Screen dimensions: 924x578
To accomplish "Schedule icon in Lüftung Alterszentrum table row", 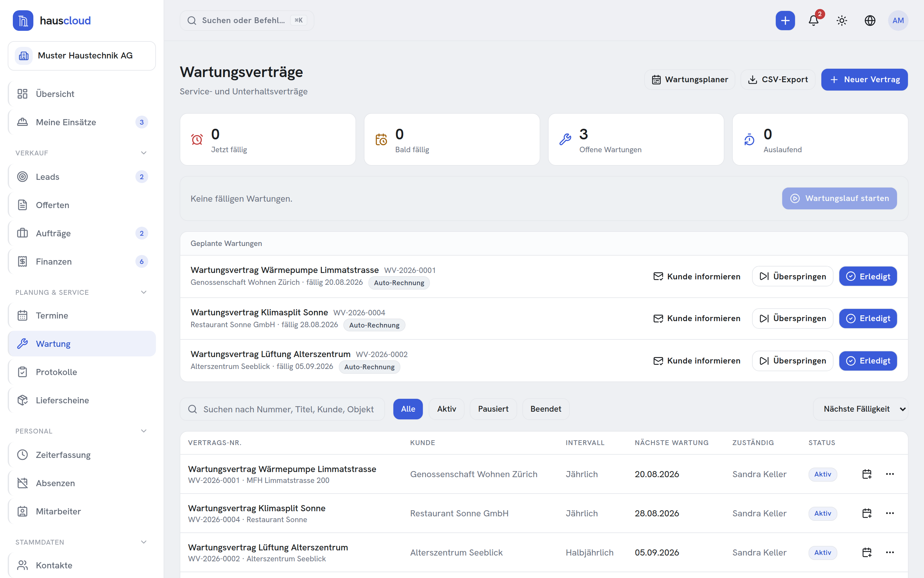I will [x=867, y=552].
